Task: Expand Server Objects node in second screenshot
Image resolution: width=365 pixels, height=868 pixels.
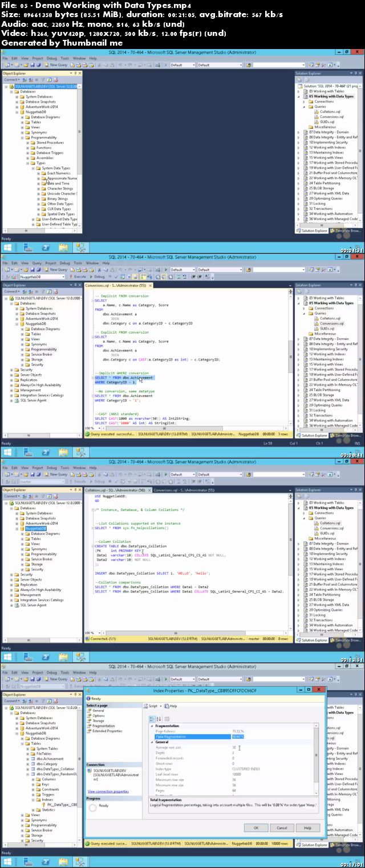Action: tap(12, 375)
